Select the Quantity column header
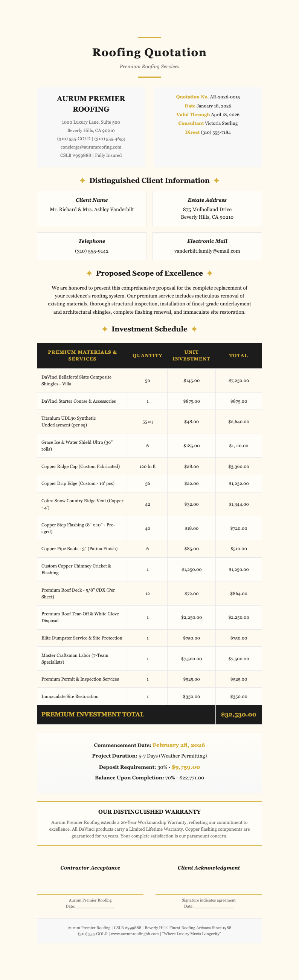Screen dimensions: 299x980 point(147,356)
